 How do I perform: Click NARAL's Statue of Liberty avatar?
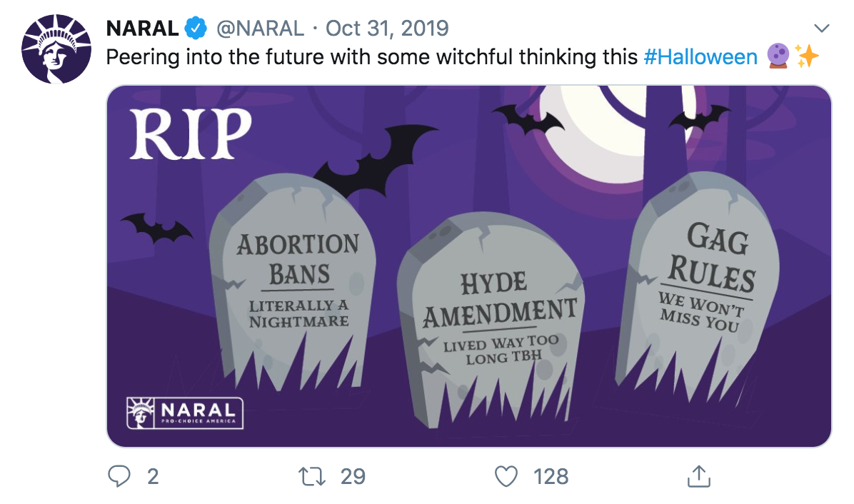(56, 49)
